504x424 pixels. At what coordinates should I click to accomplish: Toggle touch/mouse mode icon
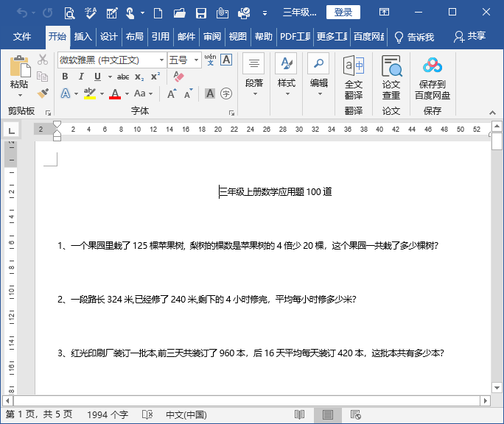coord(130,13)
